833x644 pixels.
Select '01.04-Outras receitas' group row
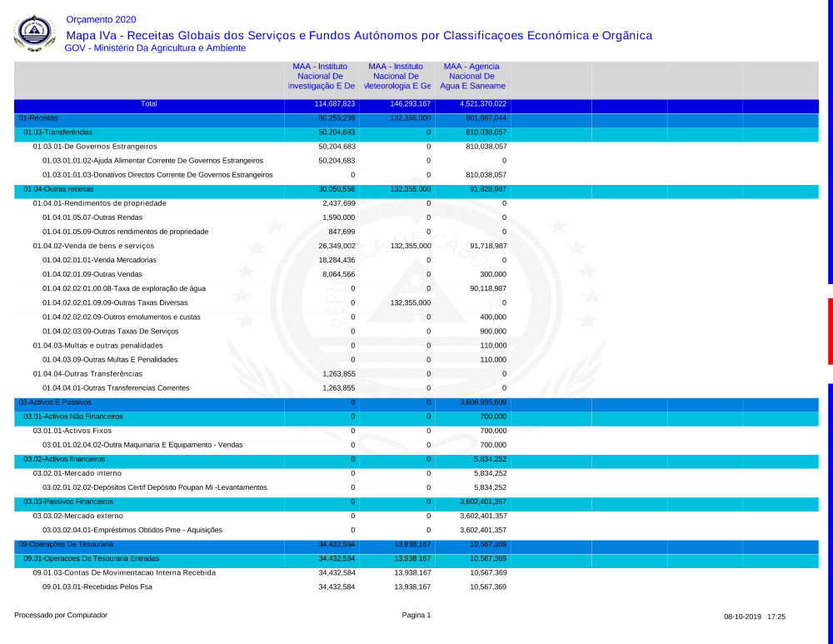coord(59,189)
